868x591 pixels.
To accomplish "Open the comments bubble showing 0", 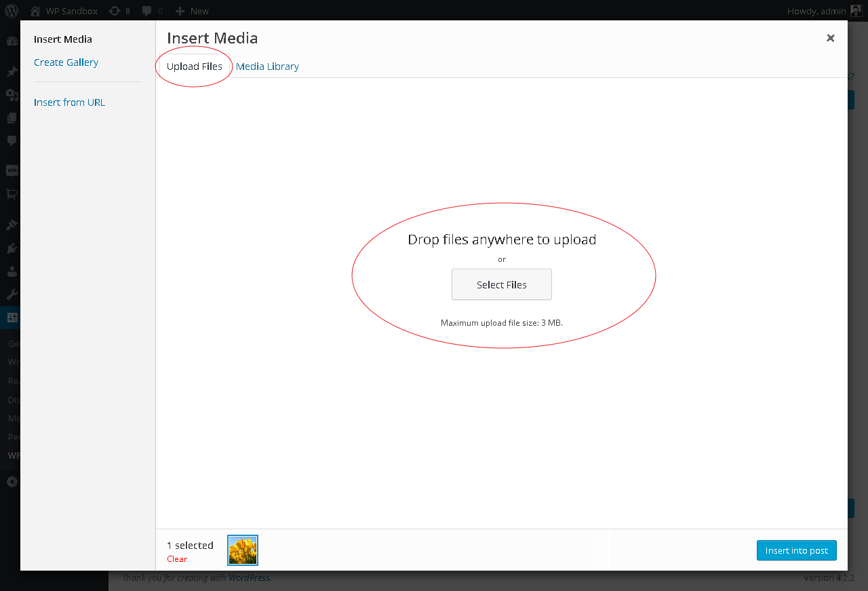I will pos(152,11).
